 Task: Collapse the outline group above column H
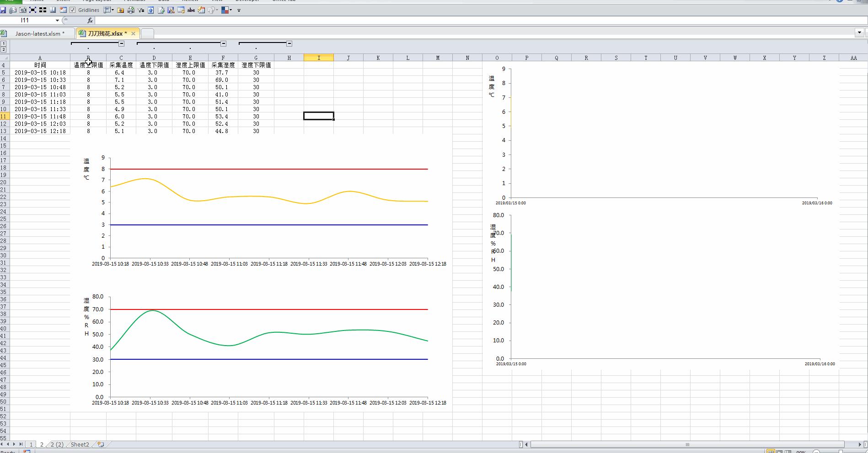289,44
